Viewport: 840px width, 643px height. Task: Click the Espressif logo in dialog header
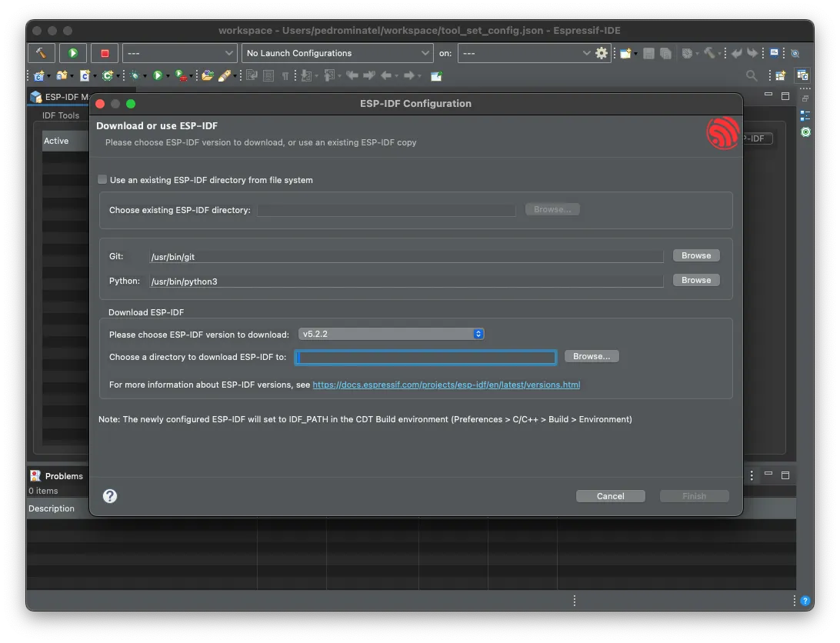pos(722,133)
